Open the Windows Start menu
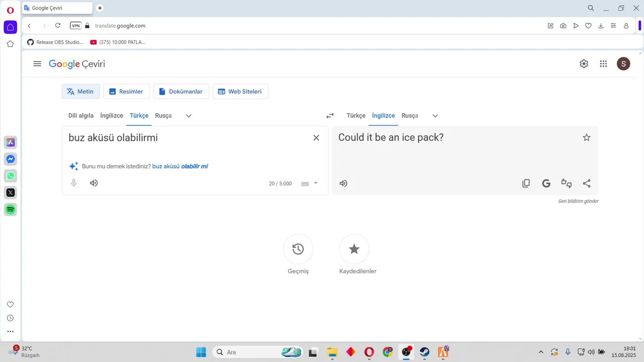644x362 pixels. click(201, 352)
